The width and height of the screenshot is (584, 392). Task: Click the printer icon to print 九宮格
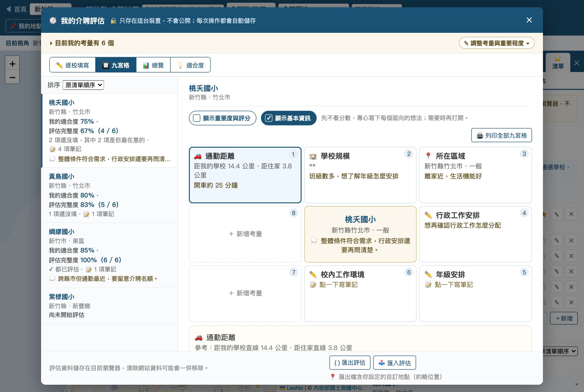(x=480, y=136)
